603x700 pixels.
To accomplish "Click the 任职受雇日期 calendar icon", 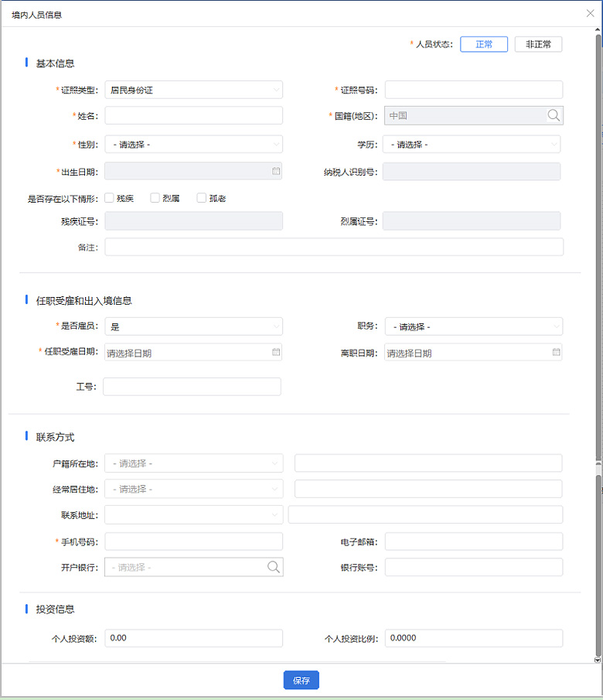I will pyautogui.click(x=276, y=352).
